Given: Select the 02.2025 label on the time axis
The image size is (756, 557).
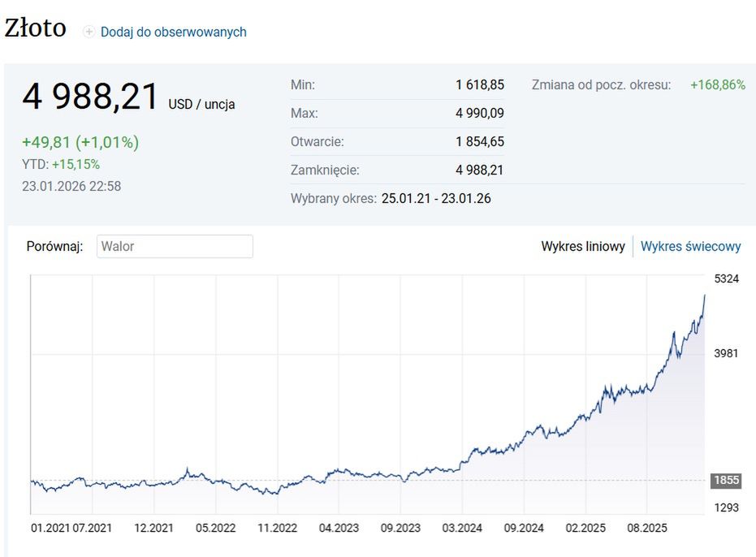Looking at the screenshot, I should [585, 528].
